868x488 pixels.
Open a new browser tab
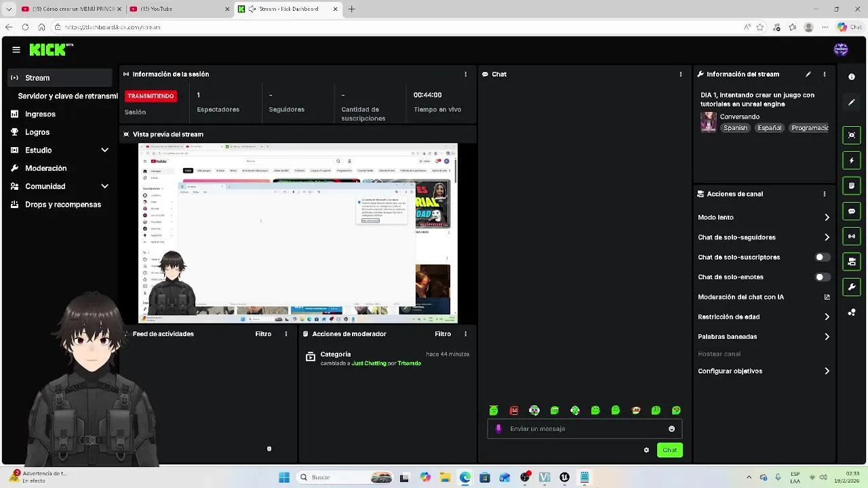[351, 9]
